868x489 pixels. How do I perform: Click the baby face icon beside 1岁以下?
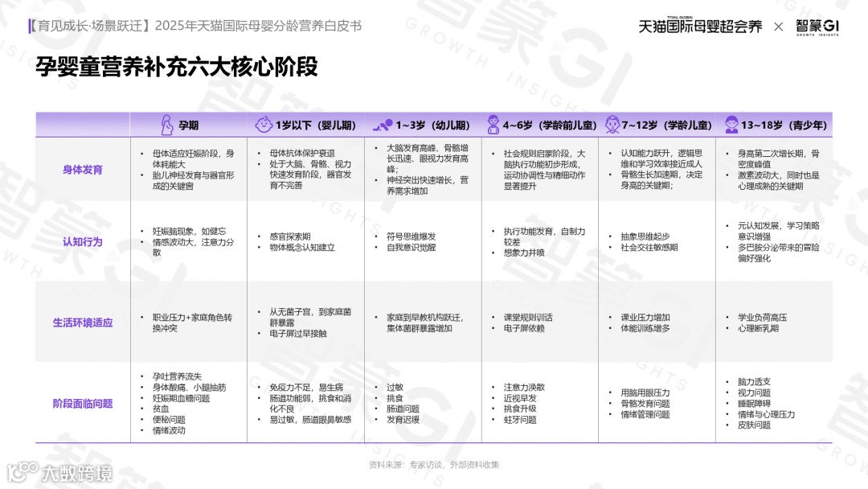point(264,125)
